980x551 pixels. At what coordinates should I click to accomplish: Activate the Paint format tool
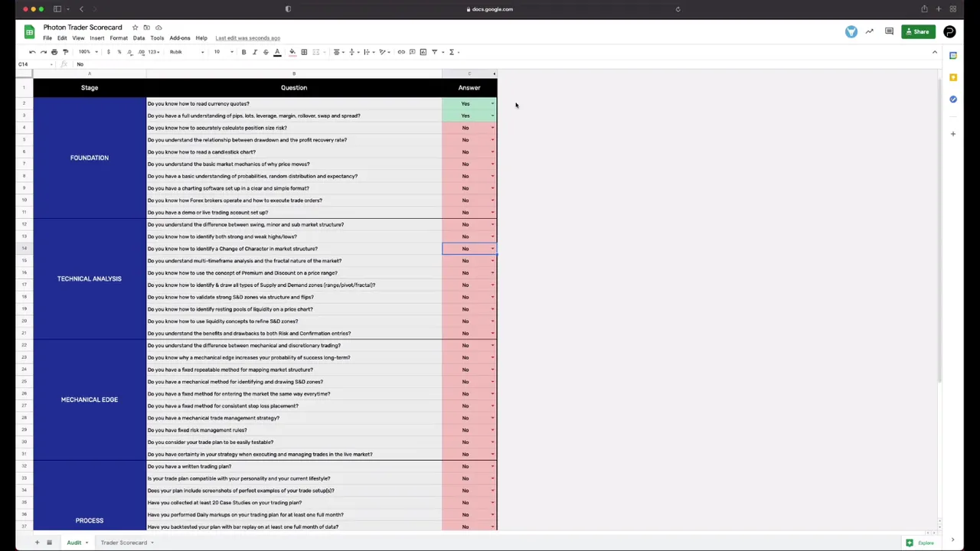(65, 52)
